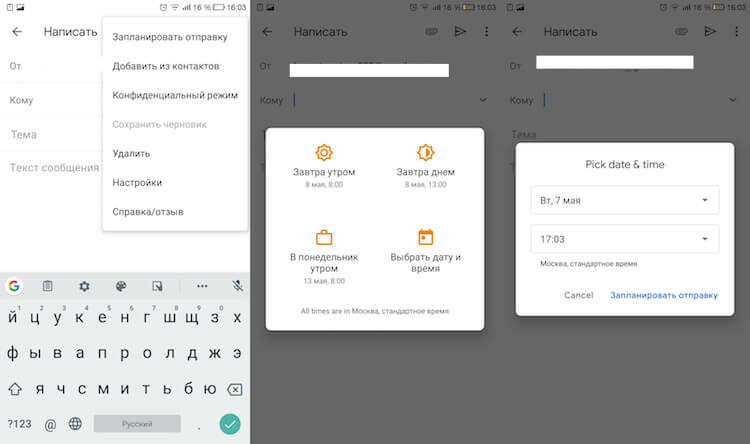Open keyboard settings gear icon
The image size is (750, 444).
[x=84, y=286]
